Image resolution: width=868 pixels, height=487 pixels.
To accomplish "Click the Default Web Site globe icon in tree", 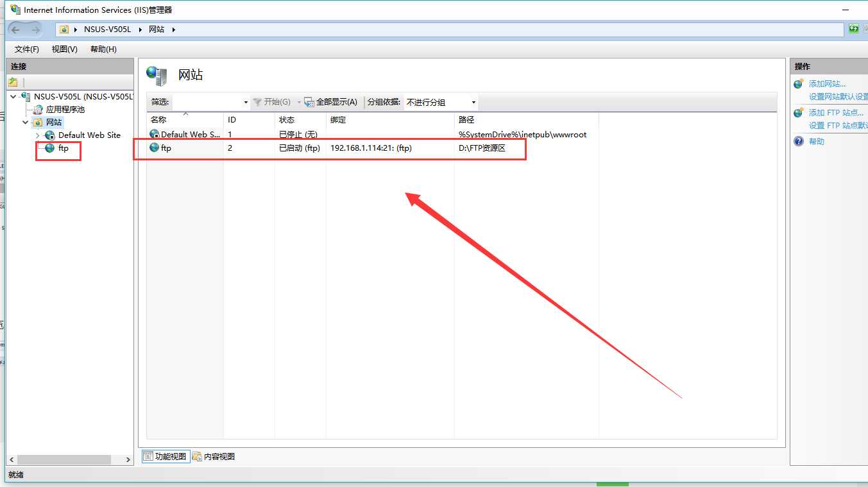I will click(x=50, y=135).
